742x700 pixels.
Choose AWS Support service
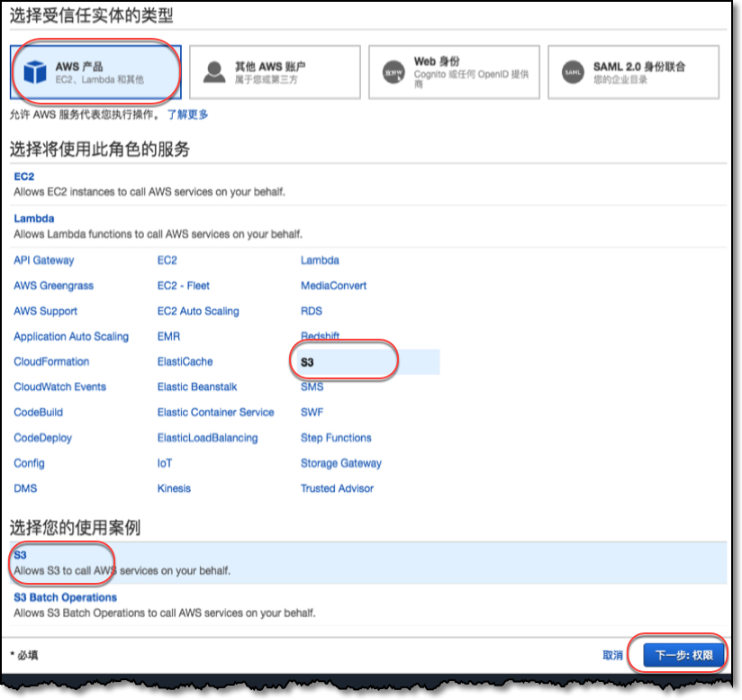click(x=45, y=311)
